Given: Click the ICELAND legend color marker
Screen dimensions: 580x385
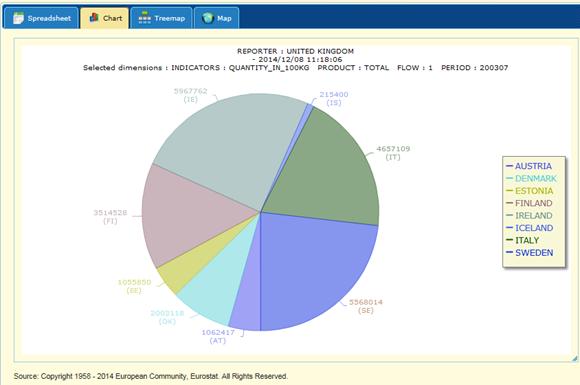Looking at the screenshot, I should pyautogui.click(x=509, y=227).
